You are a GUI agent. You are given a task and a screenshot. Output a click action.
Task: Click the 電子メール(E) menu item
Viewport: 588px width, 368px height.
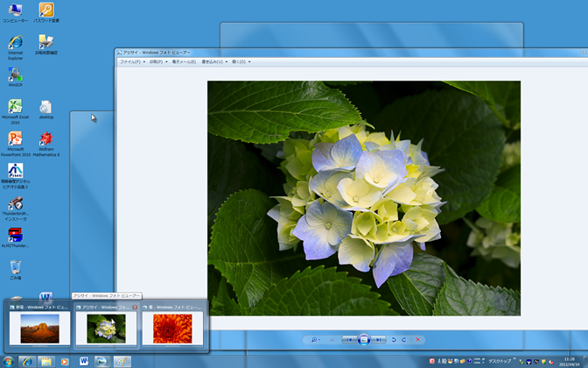[184, 61]
